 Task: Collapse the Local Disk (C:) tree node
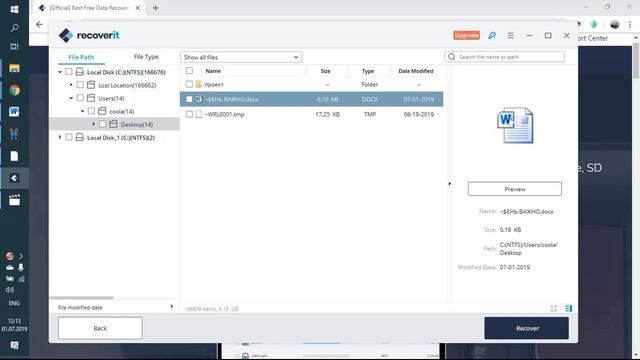tap(60, 72)
